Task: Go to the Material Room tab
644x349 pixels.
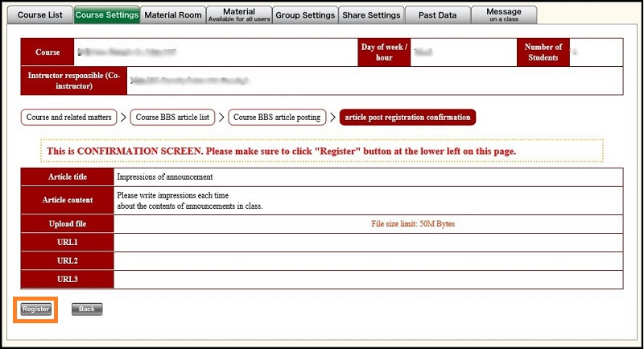Action: [172, 15]
